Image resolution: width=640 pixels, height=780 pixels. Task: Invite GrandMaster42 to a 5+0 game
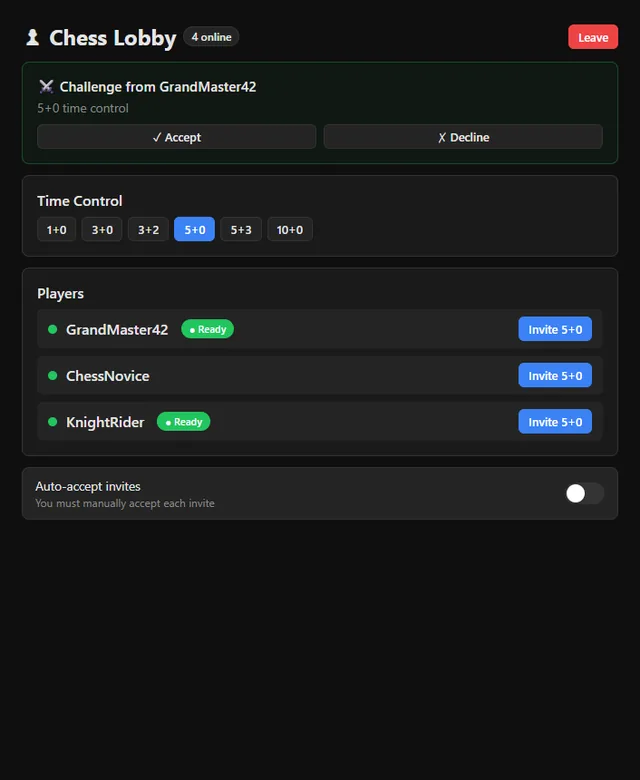tap(555, 329)
